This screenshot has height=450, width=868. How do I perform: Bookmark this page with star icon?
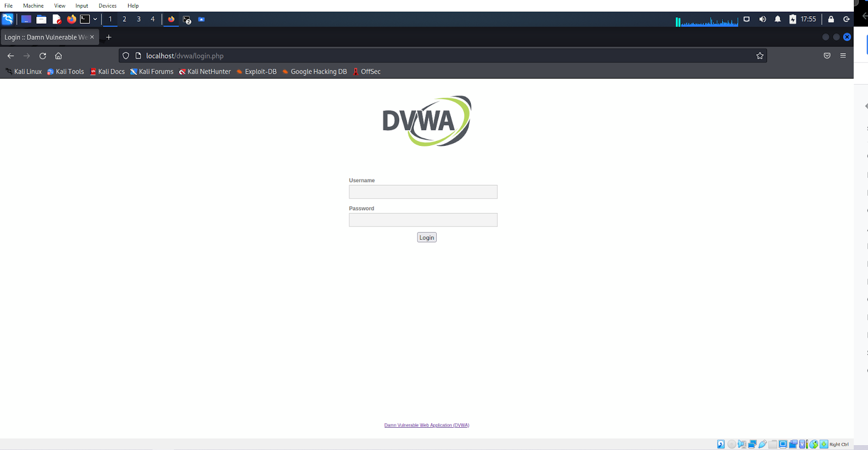pyautogui.click(x=759, y=56)
